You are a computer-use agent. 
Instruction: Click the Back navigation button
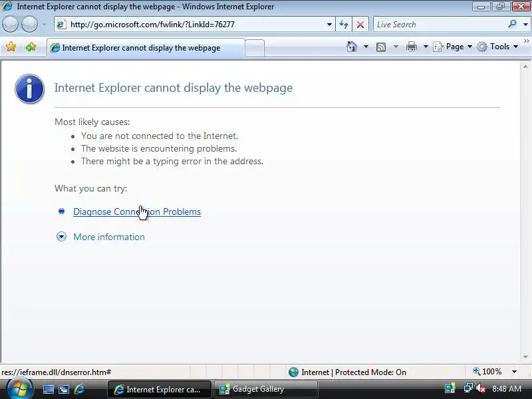pos(10,25)
